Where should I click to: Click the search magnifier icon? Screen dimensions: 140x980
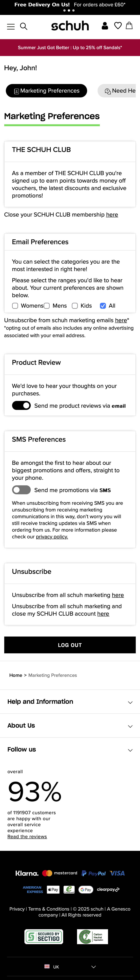coord(24,26)
